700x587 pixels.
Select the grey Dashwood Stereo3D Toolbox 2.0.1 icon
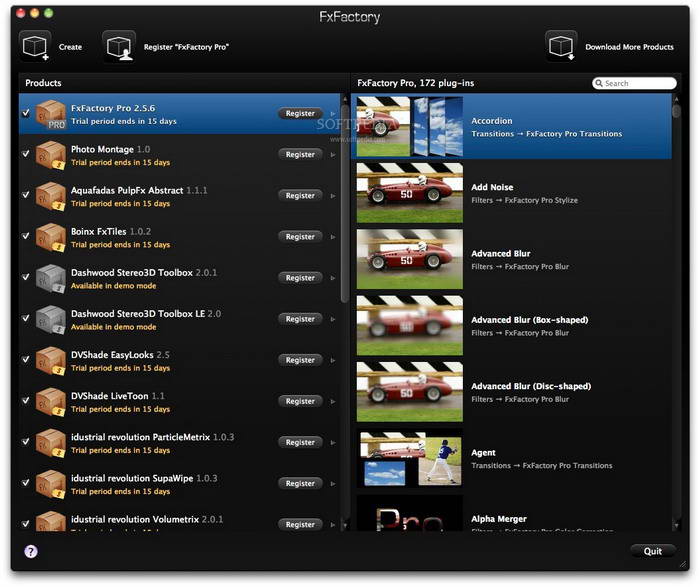(50, 279)
